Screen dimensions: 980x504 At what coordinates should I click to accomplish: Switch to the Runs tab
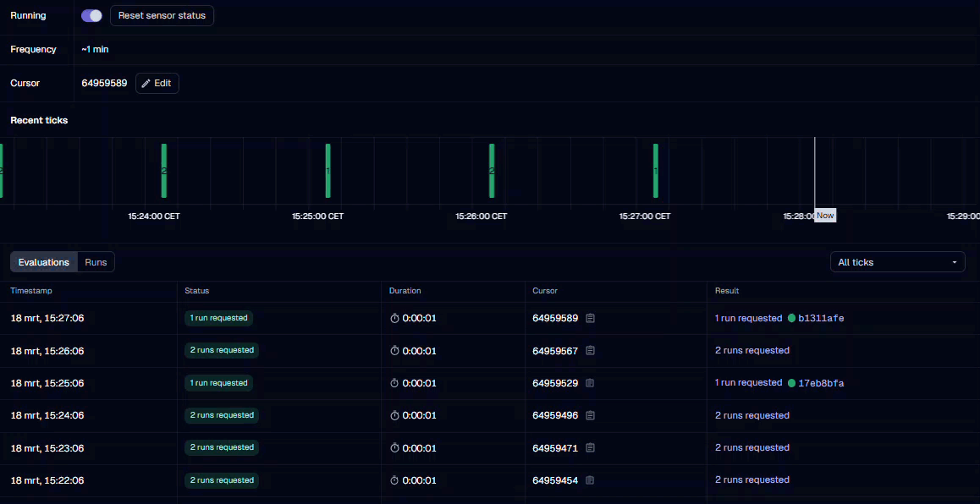tap(96, 262)
